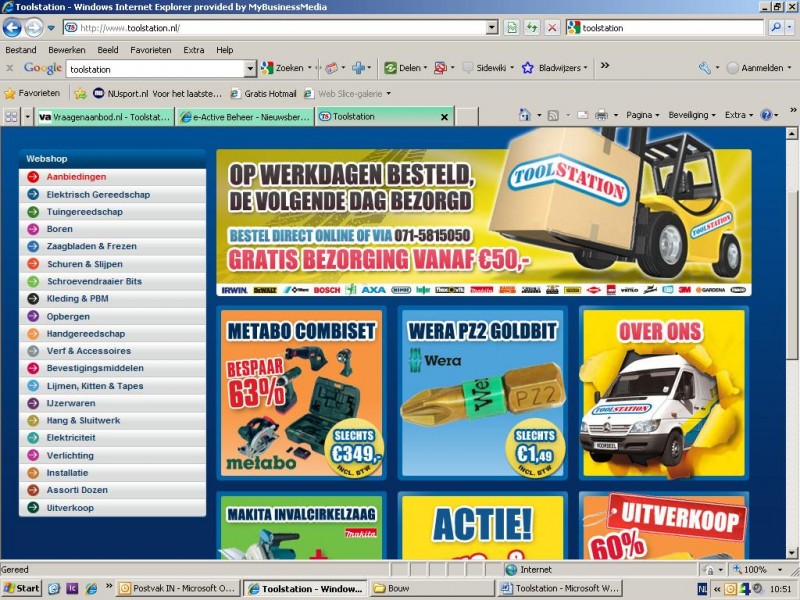Open the Zaagbladen & Frezen category
Screen dimensions: 800x600
tap(112, 246)
